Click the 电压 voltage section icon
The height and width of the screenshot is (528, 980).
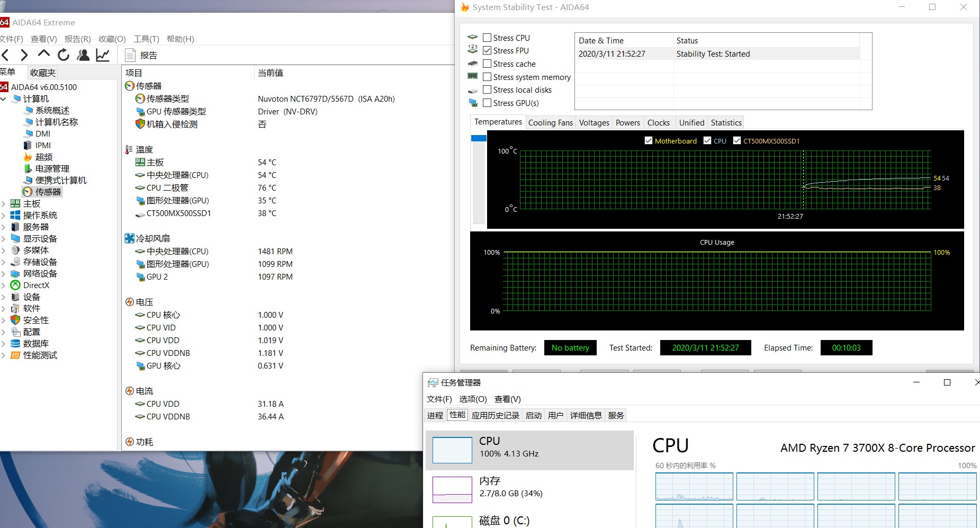130,302
